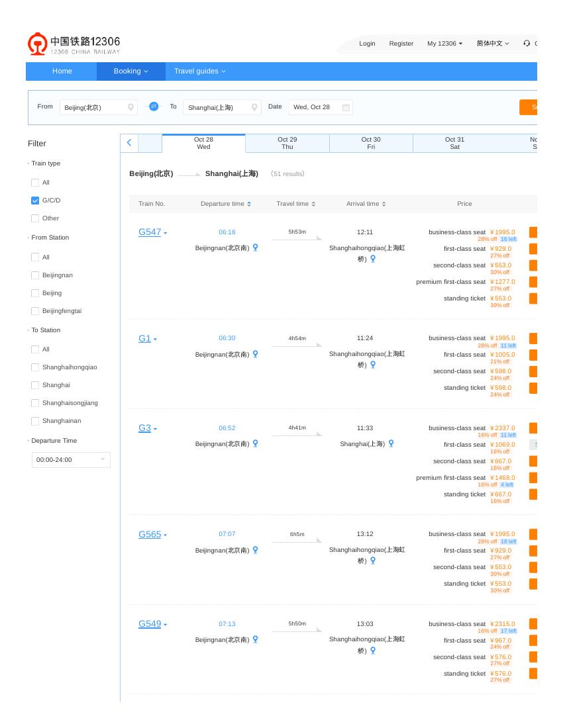This screenshot has width=563, height=728.
Task: Uncheck the G/C/D train type filter
Action: coord(35,201)
